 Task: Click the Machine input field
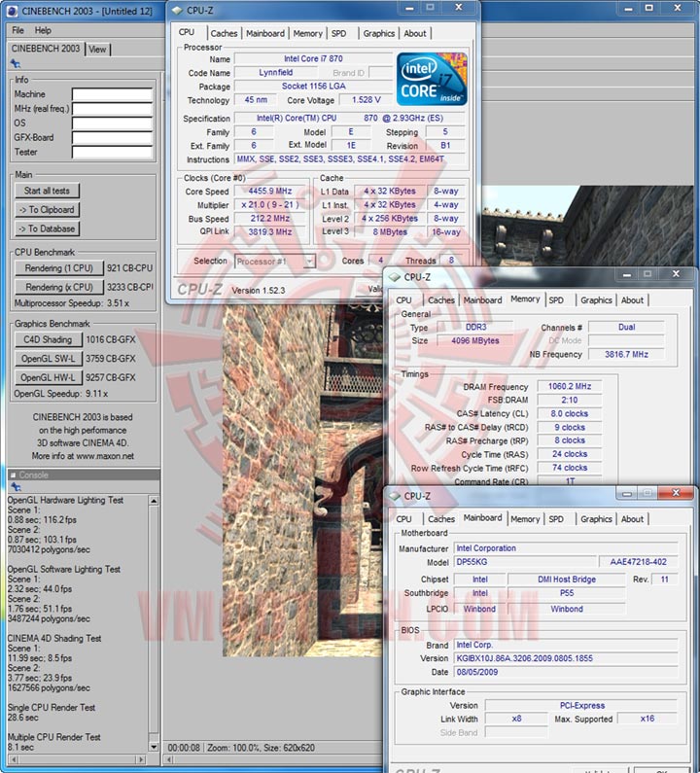tap(113, 94)
